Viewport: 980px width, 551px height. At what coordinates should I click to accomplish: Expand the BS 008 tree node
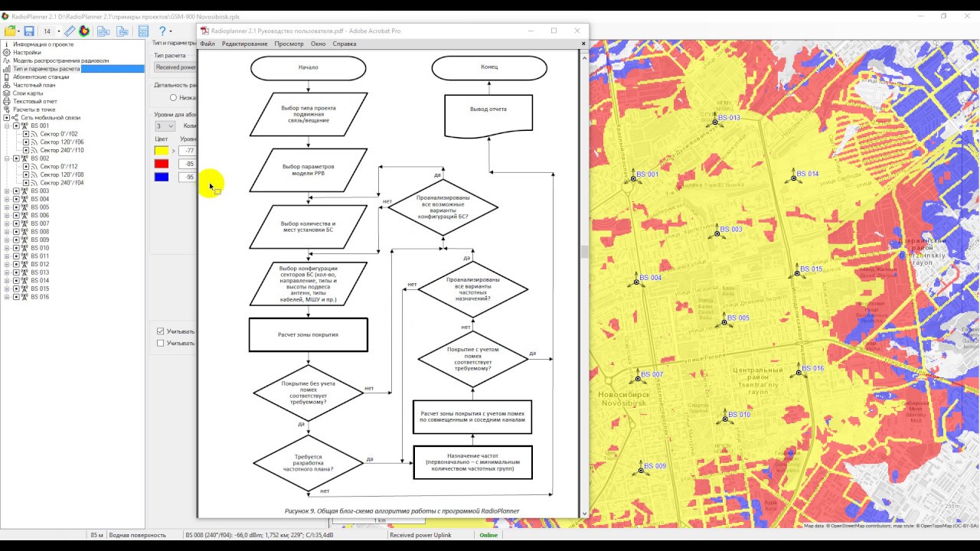click(x=7, y=232)
